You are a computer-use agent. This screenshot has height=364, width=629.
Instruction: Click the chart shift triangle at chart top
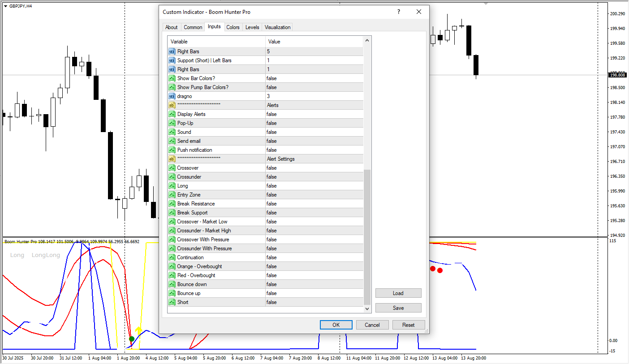pos(486,4)
